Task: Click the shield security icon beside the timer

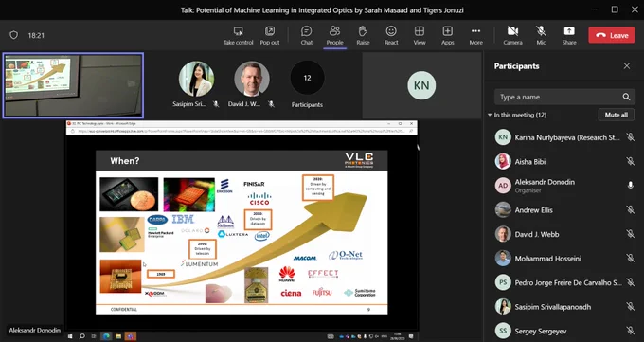Action: coord(14,35)
